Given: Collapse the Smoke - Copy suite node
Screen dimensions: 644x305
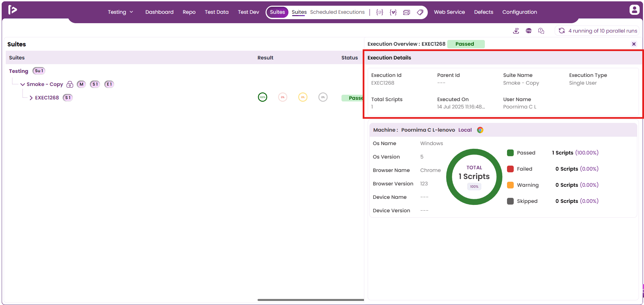Looking at the screenshot, I should (22, 85).
